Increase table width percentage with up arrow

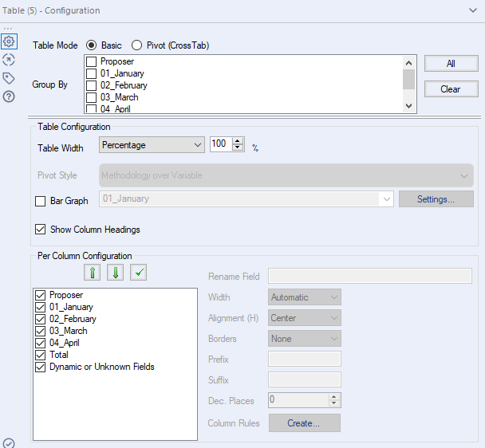click(238, 141)
